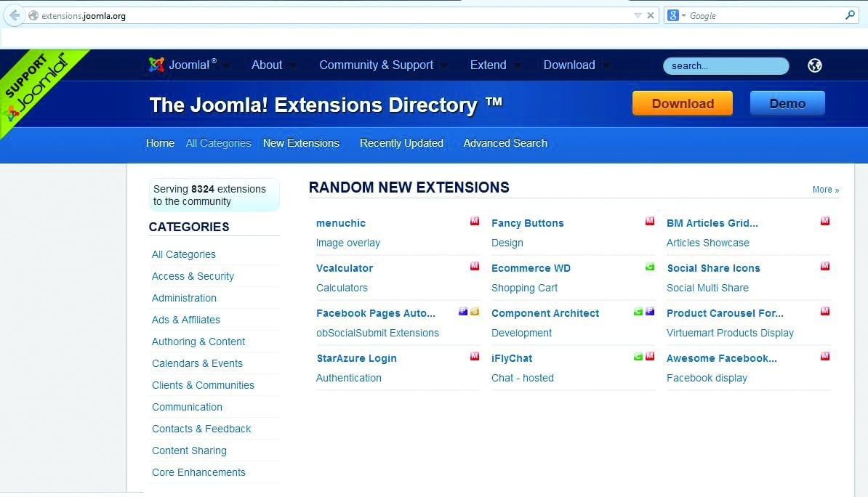Screen dimensions: 868x497
Task: Click the red M badge beside Fancy Buttons
Action: click(x=650, y=222)
